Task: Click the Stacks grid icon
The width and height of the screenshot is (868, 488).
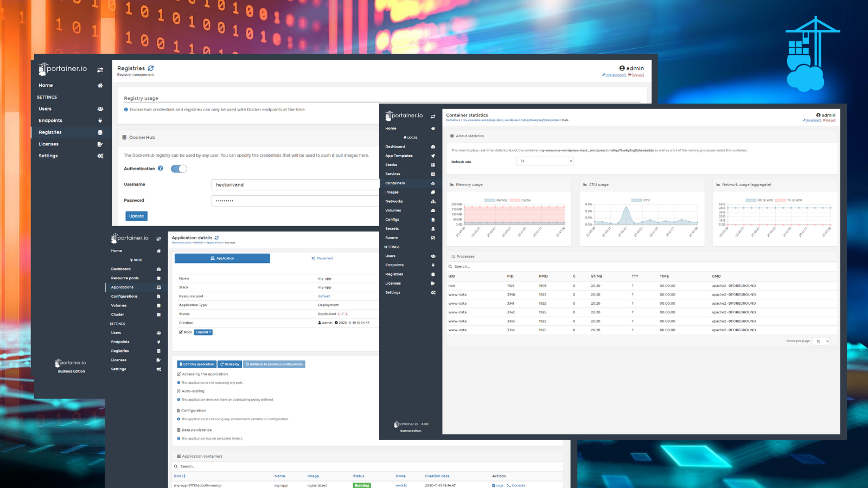Action: tap(433, 165)
